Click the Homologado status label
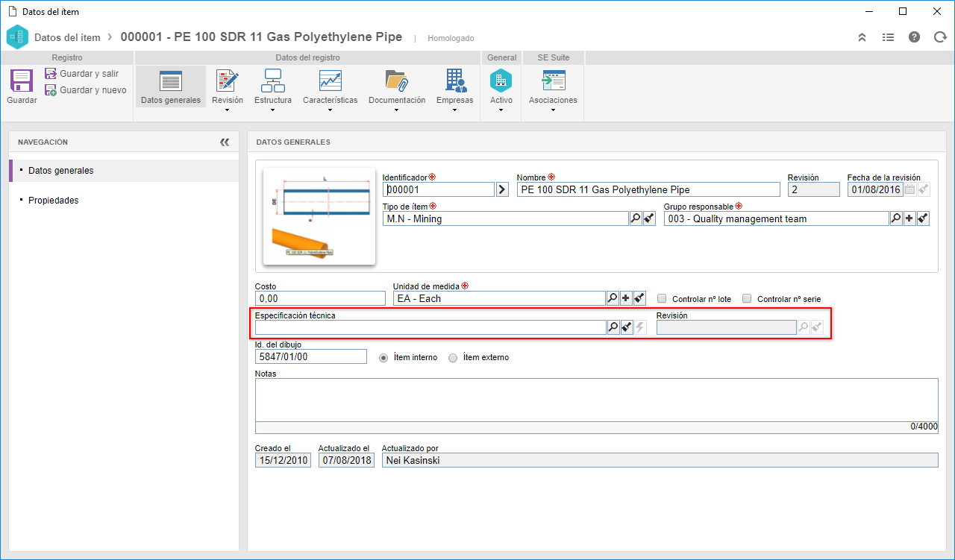The height and width of the screenshot is (560, 955). coord(451,38)
